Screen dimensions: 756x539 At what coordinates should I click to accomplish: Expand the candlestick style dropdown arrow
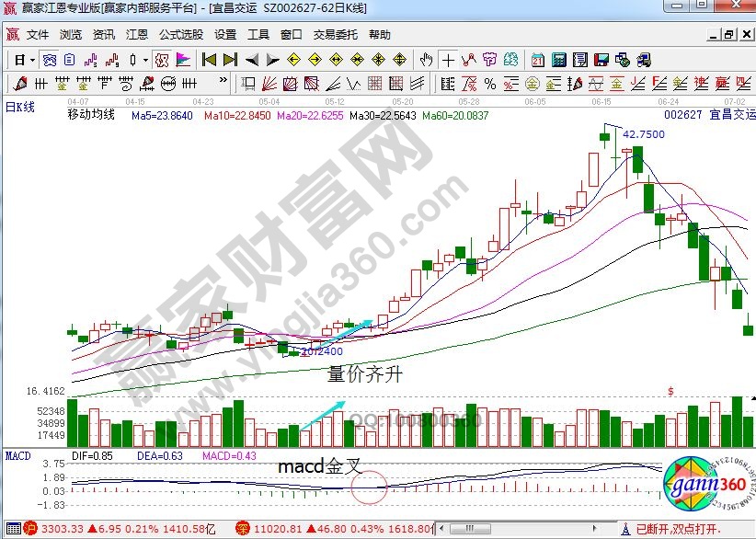[x=144, y=61]
